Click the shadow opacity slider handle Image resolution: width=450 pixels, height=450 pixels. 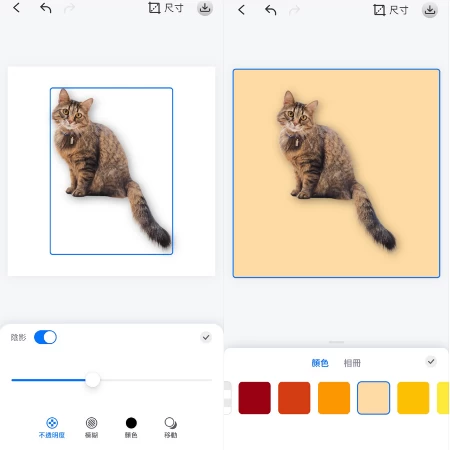coord(92,380)
